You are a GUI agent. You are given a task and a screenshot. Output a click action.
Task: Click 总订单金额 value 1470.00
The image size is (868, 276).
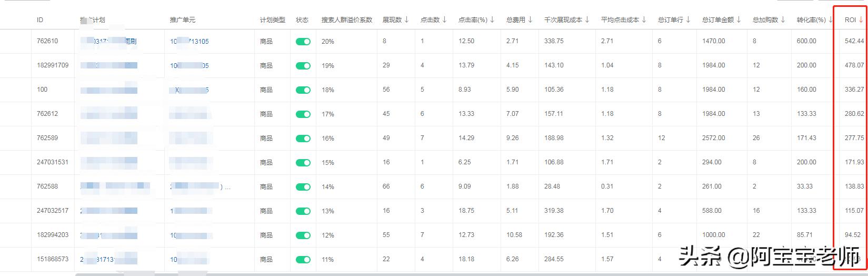[x=713, y=41]
